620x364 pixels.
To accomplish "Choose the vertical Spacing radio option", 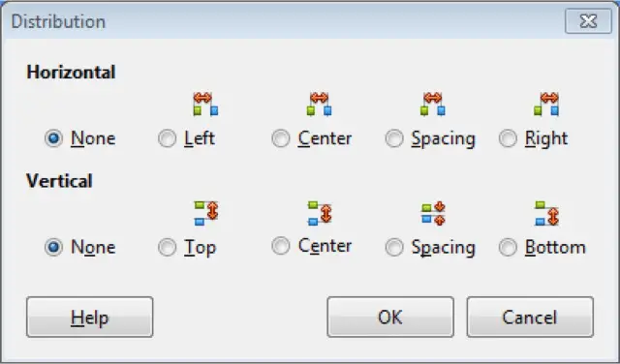I will [394, 248].
